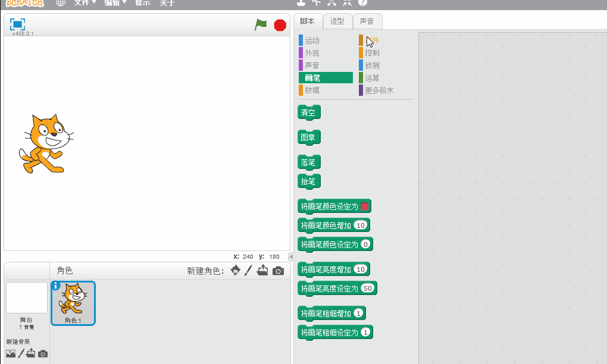Screen dimensions: 607x364
Task: Select the 事件 events category
Action: coord(373,40)
